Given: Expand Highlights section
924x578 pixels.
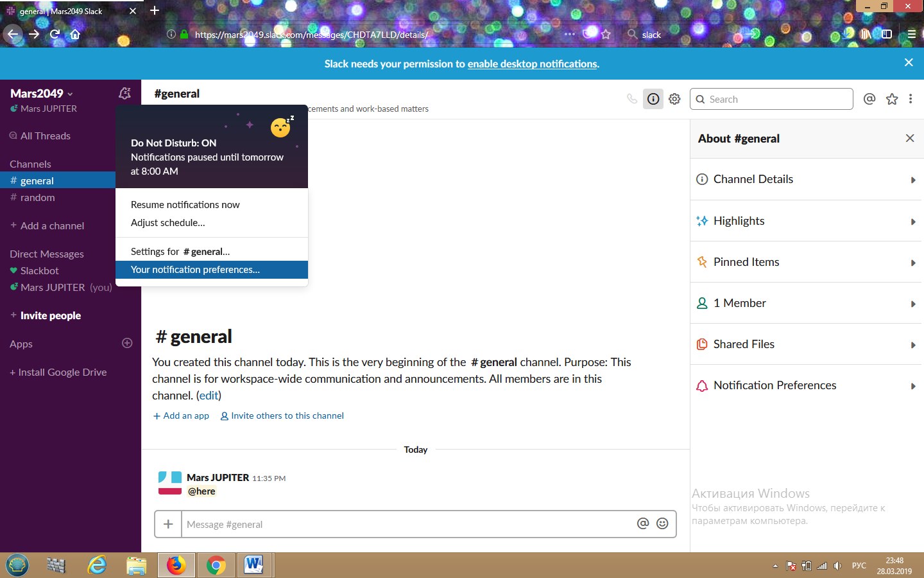Looking at the screenshot, I should click(x=807, y=221).
